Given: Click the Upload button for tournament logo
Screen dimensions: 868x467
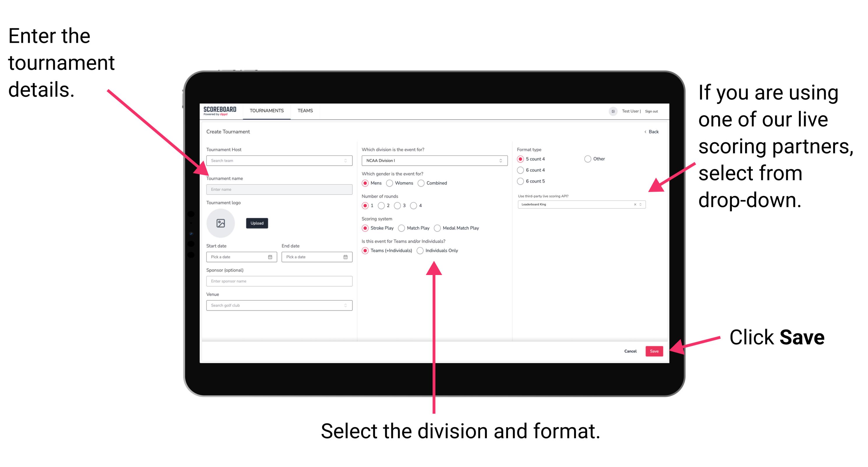Looking at the screenshot, I should (x=256, y=223).
